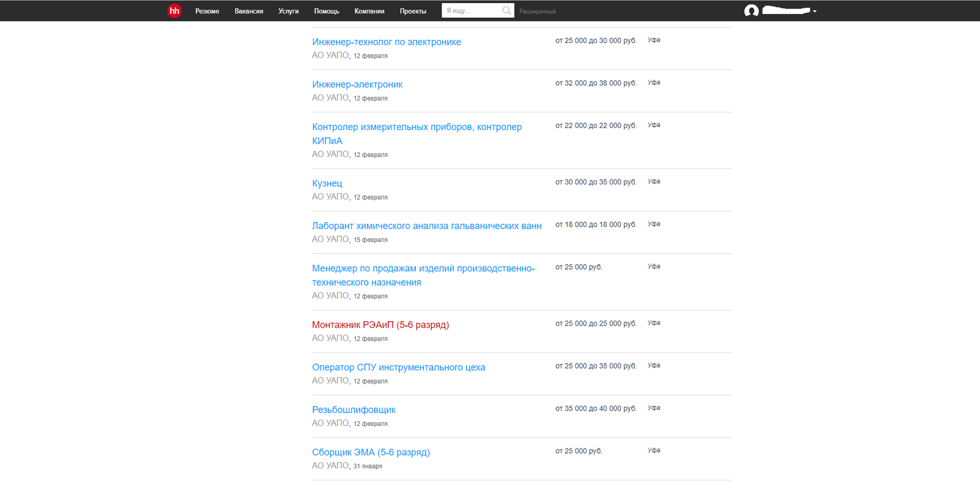Open the Услуги menu
This screenshot has height=486, width=980.
coord(288,11)
